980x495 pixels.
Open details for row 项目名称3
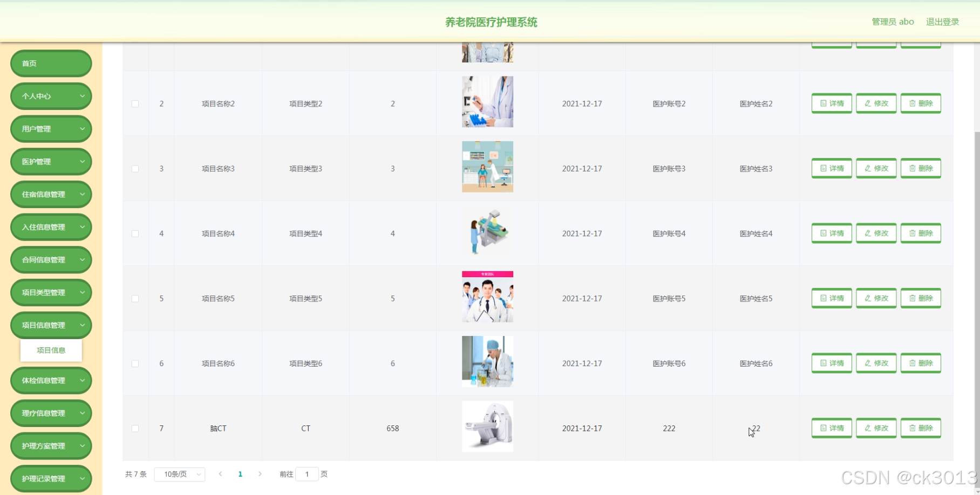click(832, 168)
